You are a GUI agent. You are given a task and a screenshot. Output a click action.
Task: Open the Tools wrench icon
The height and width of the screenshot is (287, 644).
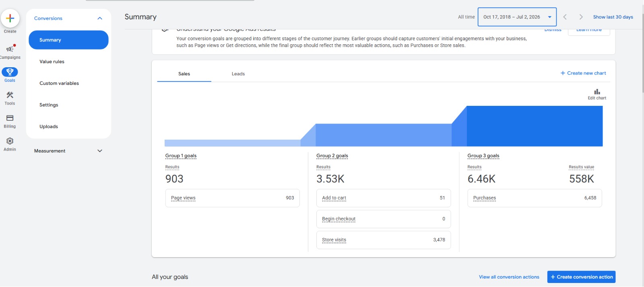pyautogui.click(x=10, y=95)
